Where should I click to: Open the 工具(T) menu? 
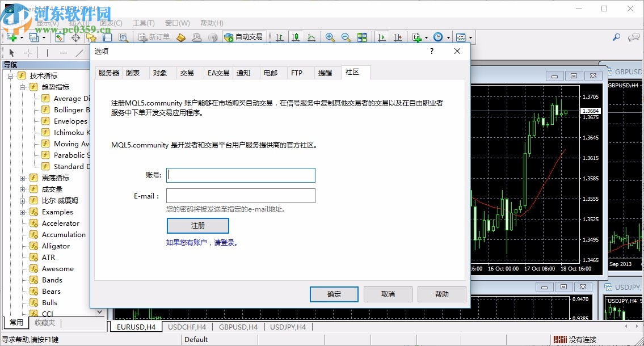point(144,23)
